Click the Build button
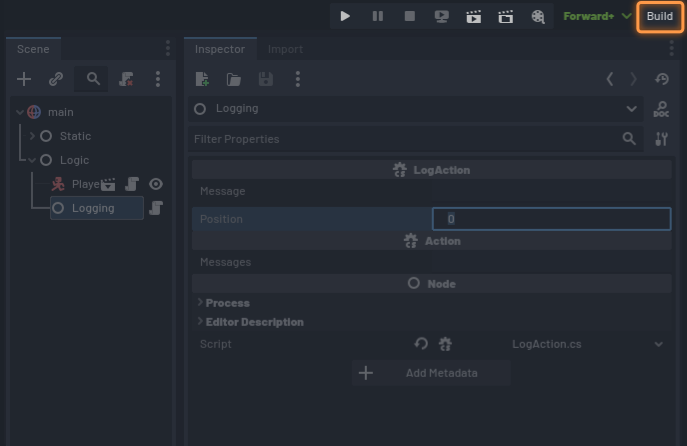Viewport: 687px width, 446px height. tap(659, 16)
